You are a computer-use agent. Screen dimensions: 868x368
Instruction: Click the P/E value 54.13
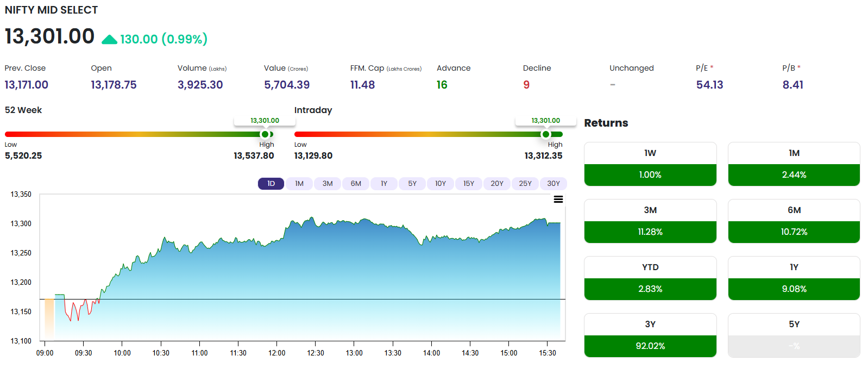(709, 85)
